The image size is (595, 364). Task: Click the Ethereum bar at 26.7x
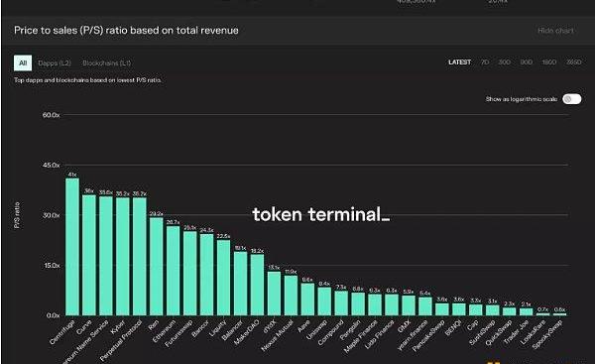pyautogui.click(x=173, y=271)
